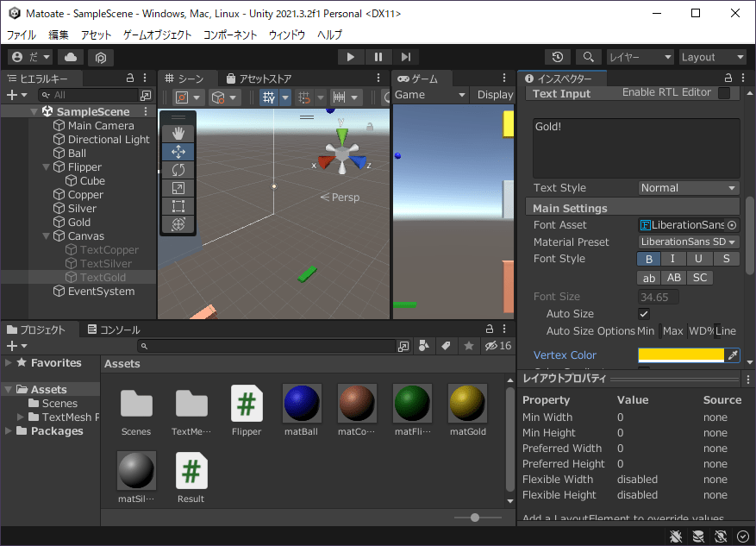Open the Layout dropdown in toolbar
This screenshot has width=756, height=546.
[x=713, y=58]
